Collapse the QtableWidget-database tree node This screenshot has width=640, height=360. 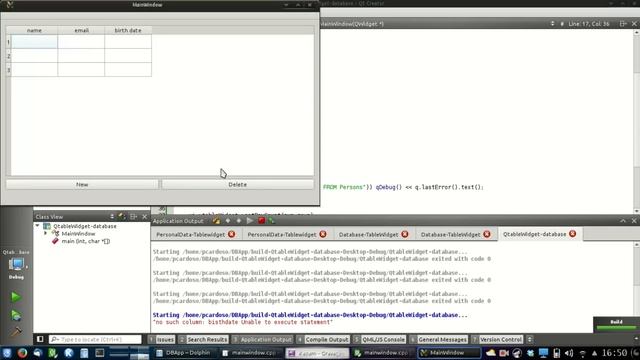click(38, 226)
